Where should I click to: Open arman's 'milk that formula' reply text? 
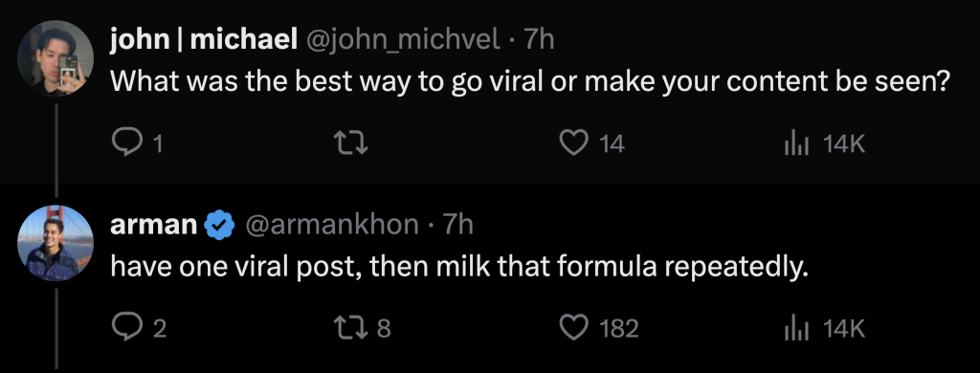(x=459, y=267)
